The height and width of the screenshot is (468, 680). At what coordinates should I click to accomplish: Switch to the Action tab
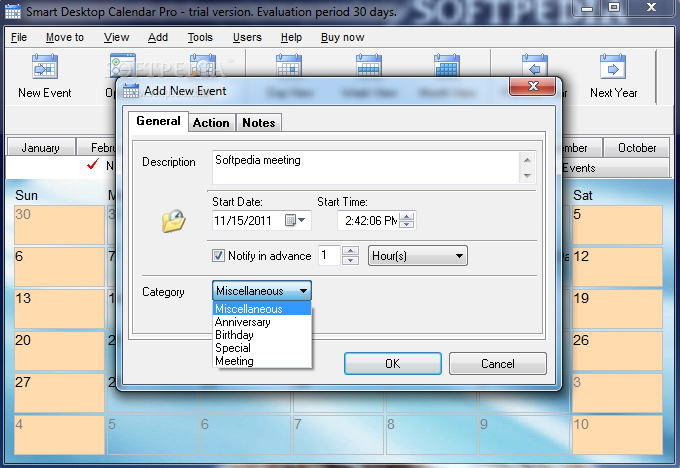coord(211,123)
